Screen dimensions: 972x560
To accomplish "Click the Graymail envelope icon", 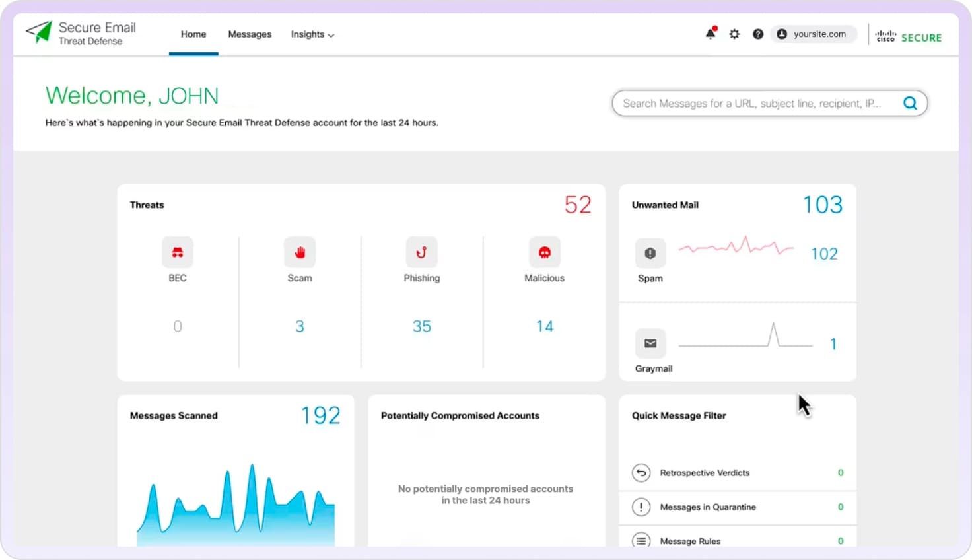I will [x=650, y=343].
